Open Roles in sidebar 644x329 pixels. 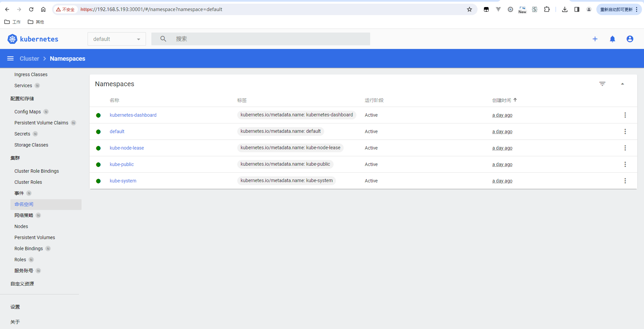tap(20, 260)
